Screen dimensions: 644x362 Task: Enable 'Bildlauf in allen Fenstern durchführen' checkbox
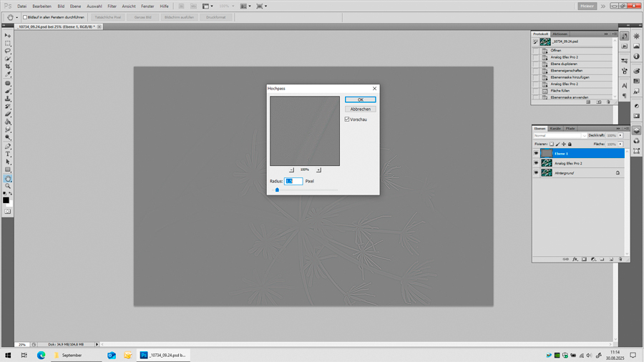click(25, 17)
